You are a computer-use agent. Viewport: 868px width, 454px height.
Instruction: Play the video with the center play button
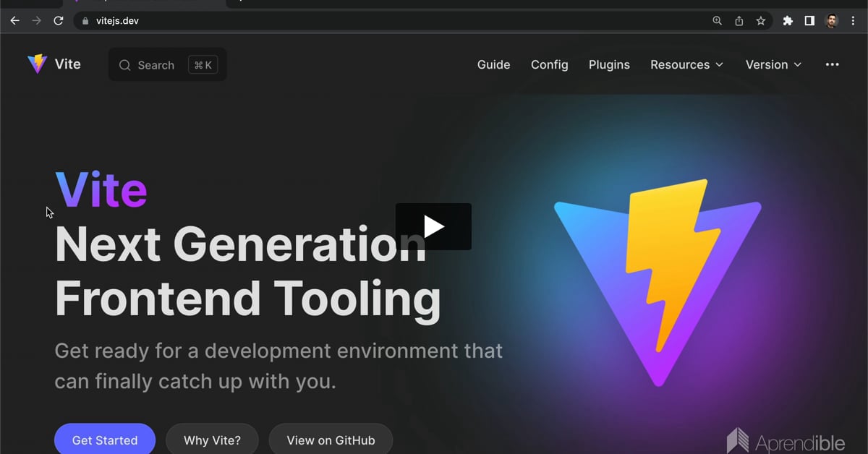[x=433, y=226]
